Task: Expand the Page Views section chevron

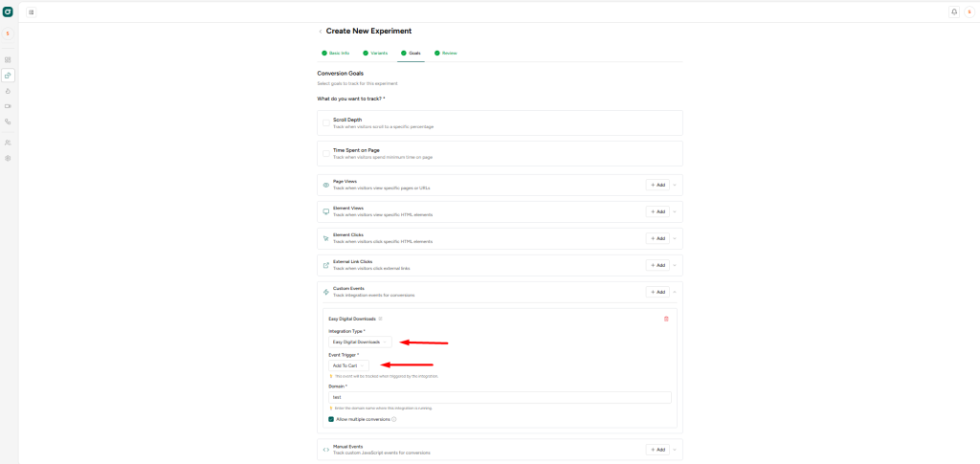Action: pos(675,185)
